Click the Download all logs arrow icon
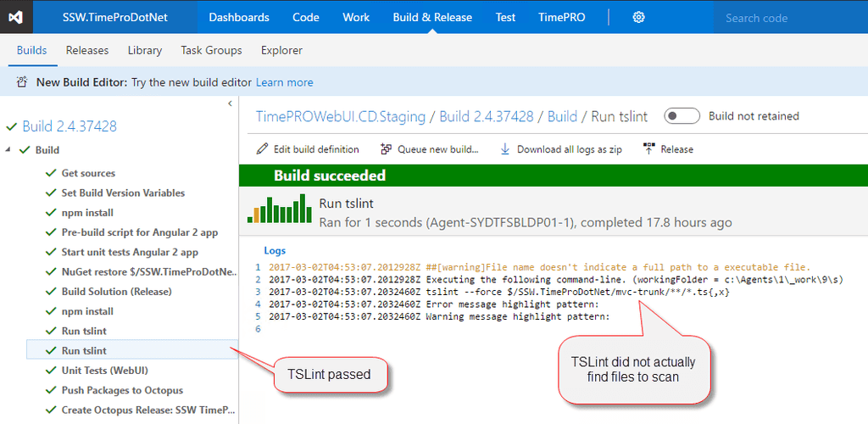The width and height of the screenshot is (868, 424). click(505, 149)
